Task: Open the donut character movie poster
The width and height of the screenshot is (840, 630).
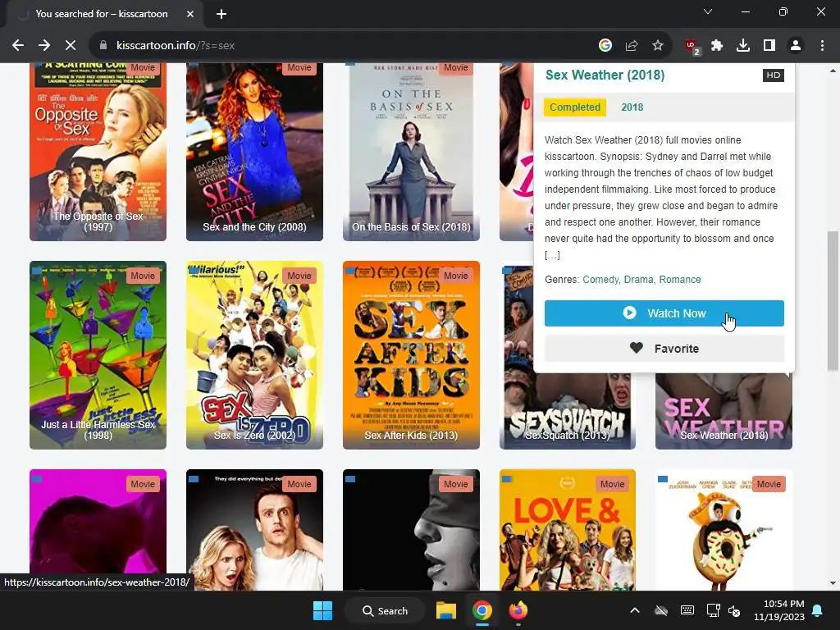Action: (724, 530)
